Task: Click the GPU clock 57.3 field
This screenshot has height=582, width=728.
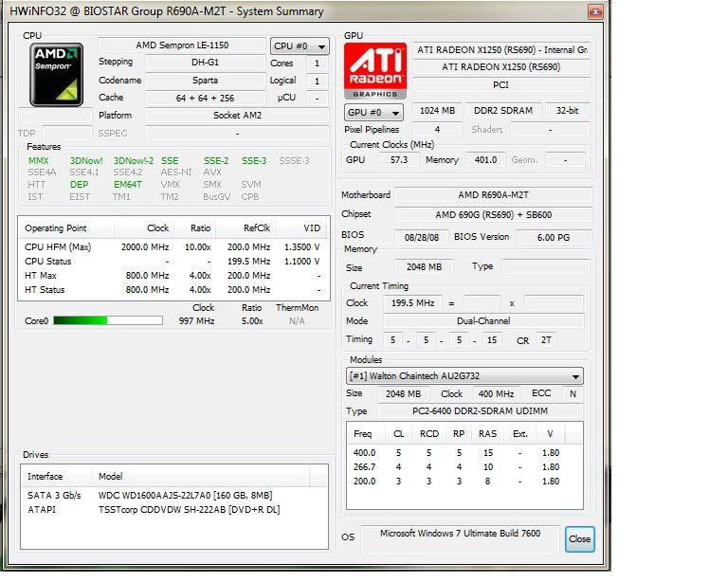Action: pos(399,159)
